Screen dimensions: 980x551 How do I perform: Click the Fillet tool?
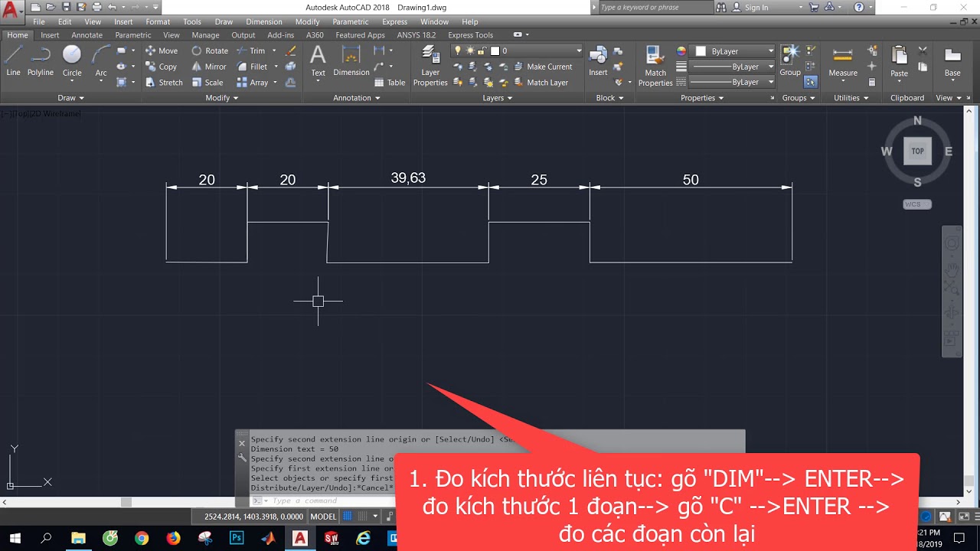pos(253,67)
